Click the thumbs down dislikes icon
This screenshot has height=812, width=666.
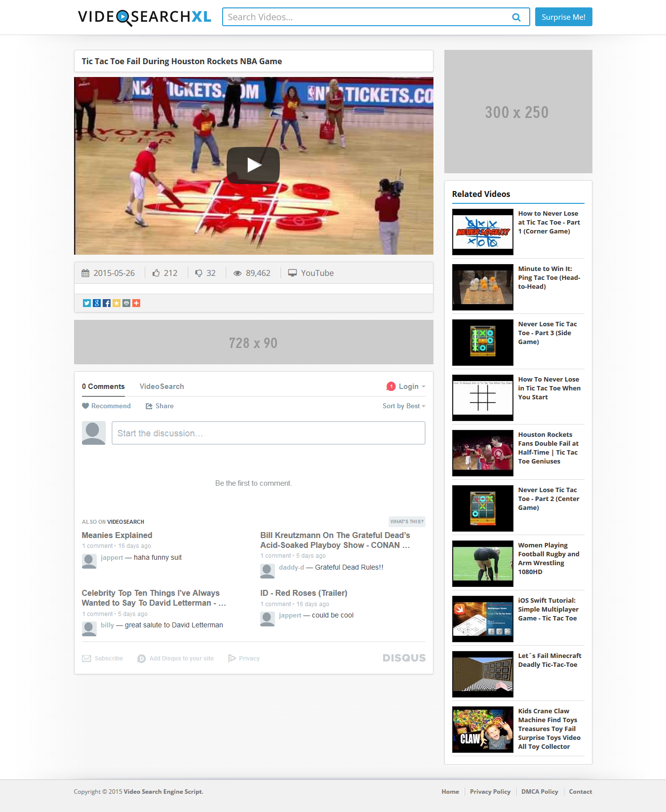point(198,273)
